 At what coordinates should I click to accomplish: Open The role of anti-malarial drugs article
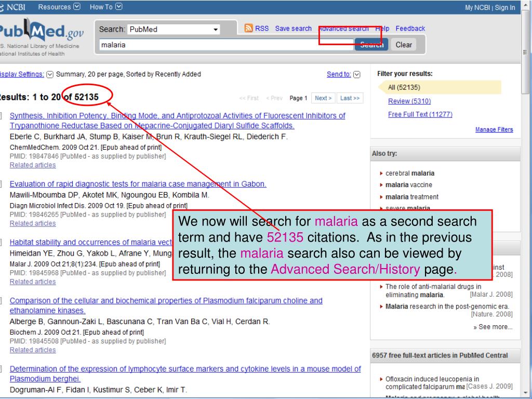point(433,291)
